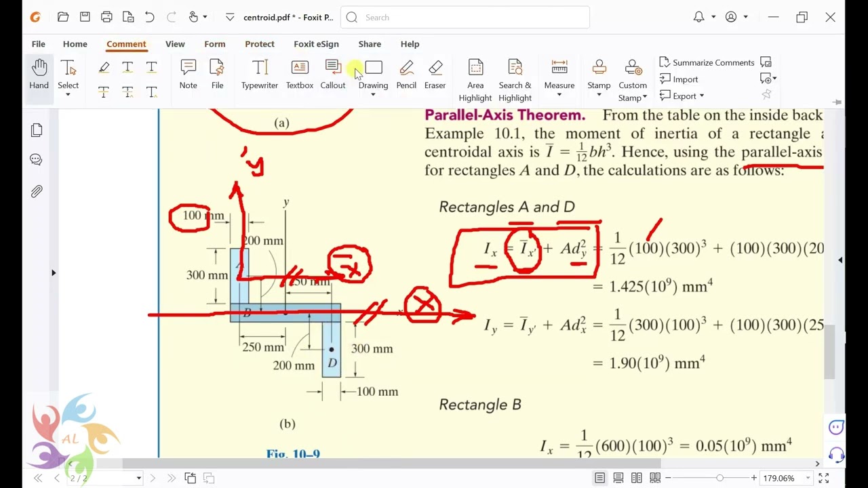Viewport: 868px width, 488px height.
Task: Select the Pencil tool
Action: click(406, 75)
